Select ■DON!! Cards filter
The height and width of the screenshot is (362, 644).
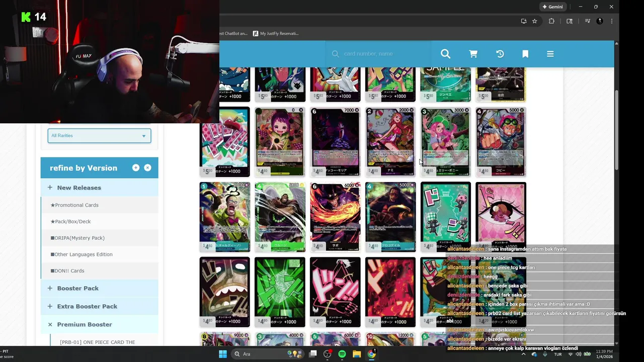[67, 270]
